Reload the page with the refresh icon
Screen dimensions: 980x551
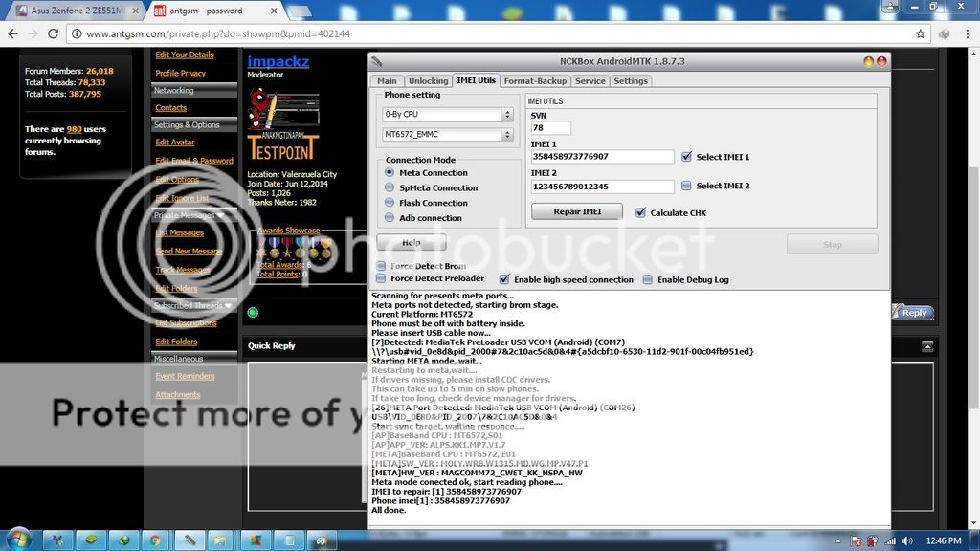pyautogui.click(x=54, y=33)
